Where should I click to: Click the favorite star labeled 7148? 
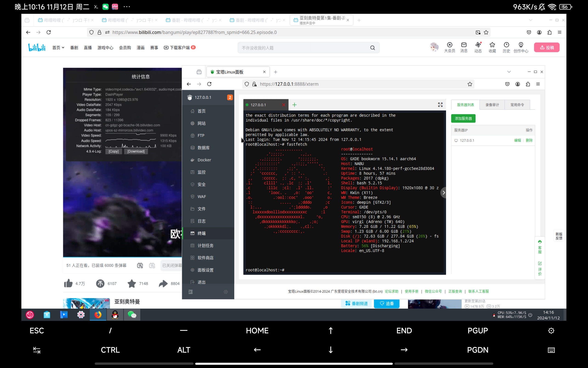(x=132, y=284)
